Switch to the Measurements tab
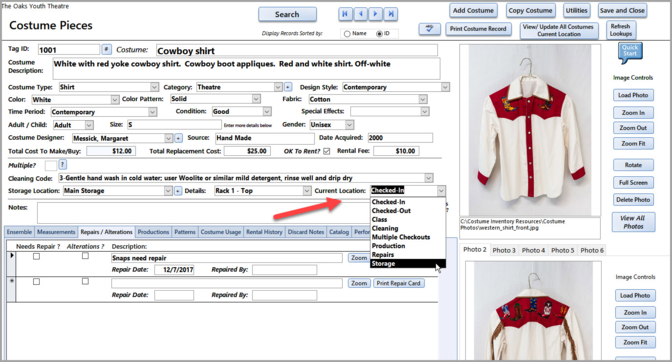 coord(56,232)
